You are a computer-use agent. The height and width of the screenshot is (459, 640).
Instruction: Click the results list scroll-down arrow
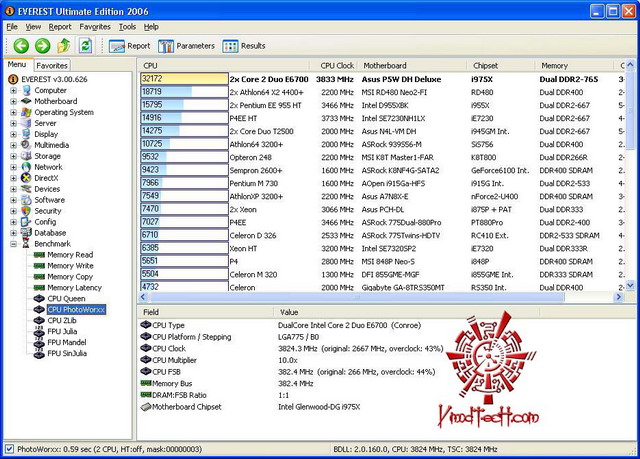[630, 286]
